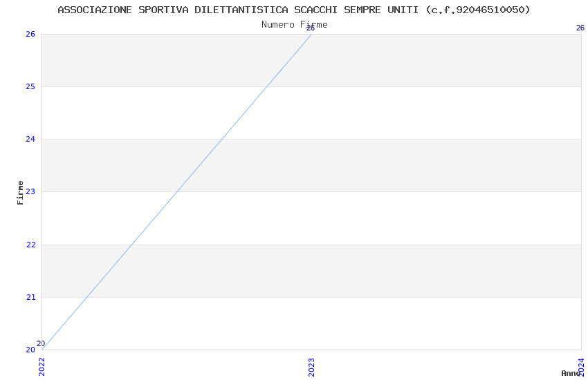The image size is (588, 380).
Task: Click y-axis tick value 25
Action: coord(30,86)
